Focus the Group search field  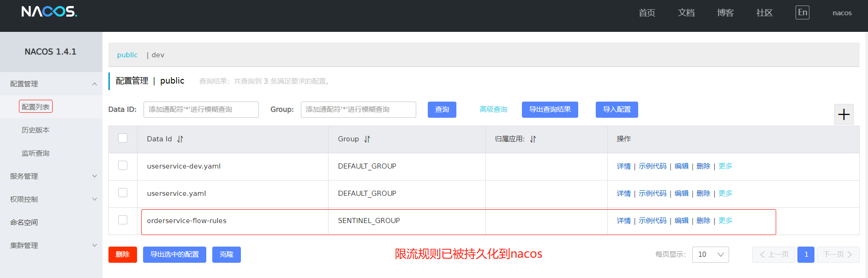tap(359, 109)
